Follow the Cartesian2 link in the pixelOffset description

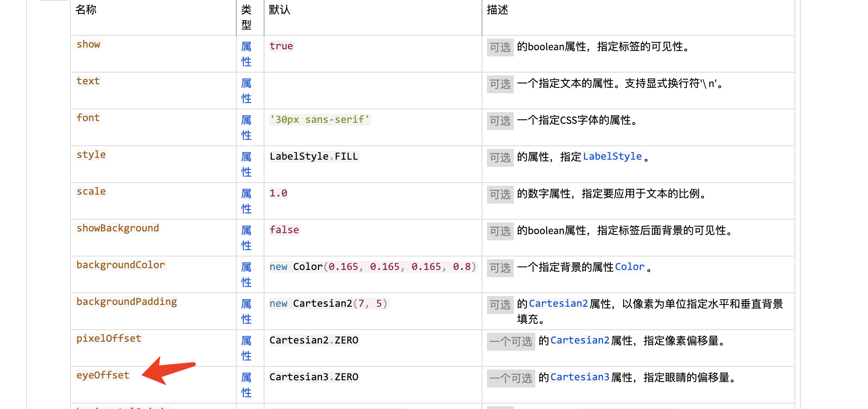point(580,340)
